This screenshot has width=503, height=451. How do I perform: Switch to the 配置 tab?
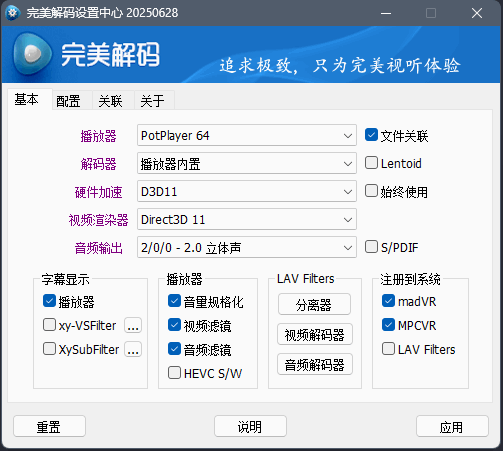(x=68, y=101)
